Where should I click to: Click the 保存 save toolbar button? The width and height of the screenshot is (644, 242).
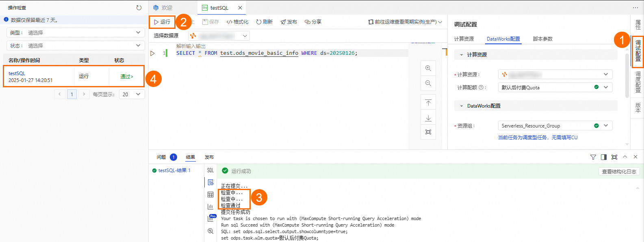coord(210,22)
